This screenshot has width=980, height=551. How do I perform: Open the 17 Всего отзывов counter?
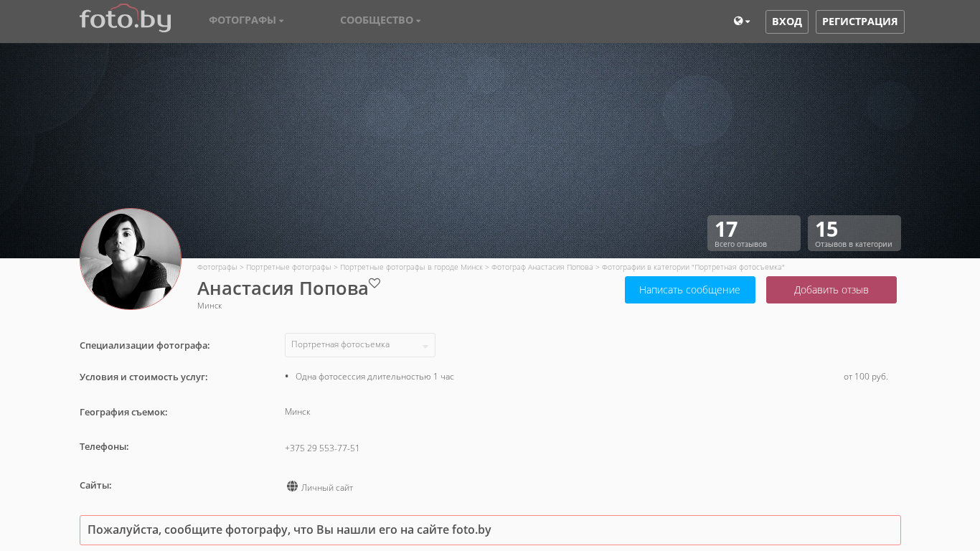754,233
